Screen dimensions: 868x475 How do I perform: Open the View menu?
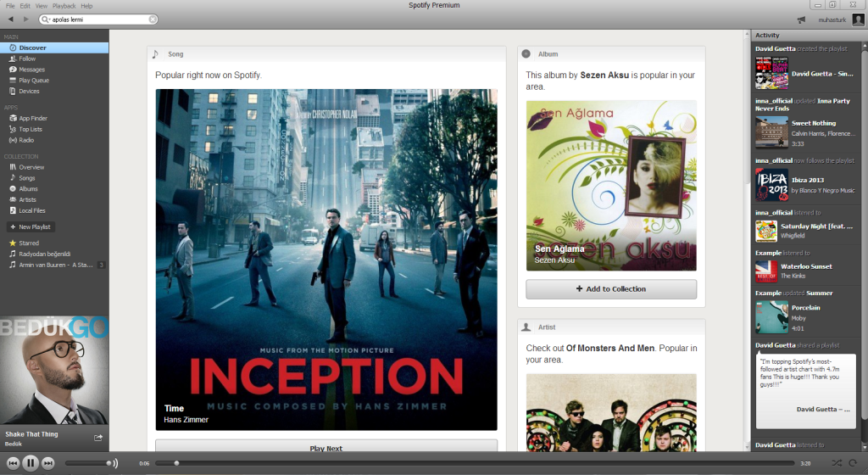[x=41, y=6]
